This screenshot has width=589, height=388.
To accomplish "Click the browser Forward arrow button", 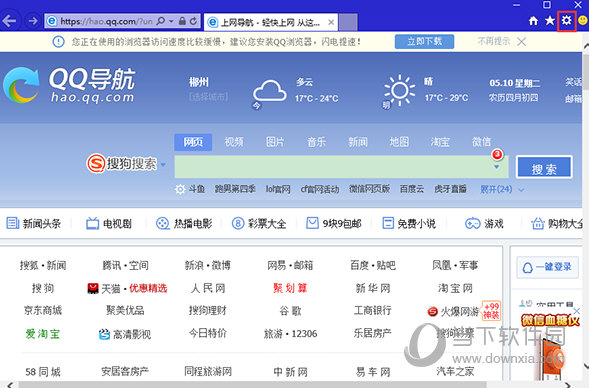I will coord(33,21).
